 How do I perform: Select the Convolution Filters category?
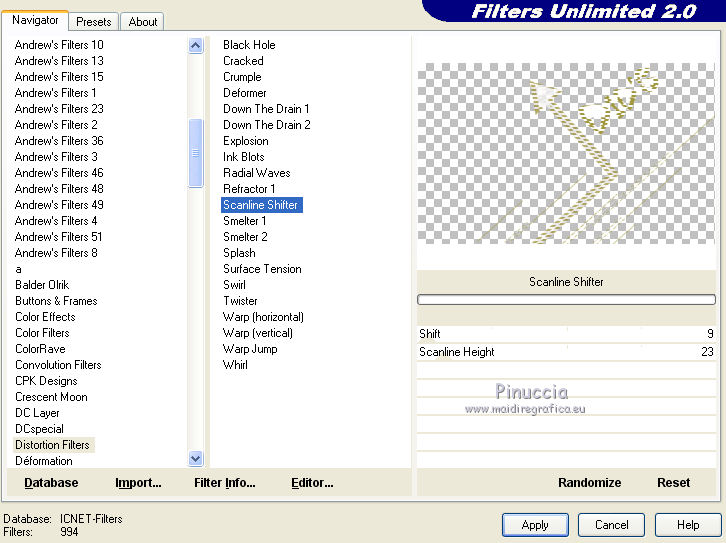click(x=58, y=365)
